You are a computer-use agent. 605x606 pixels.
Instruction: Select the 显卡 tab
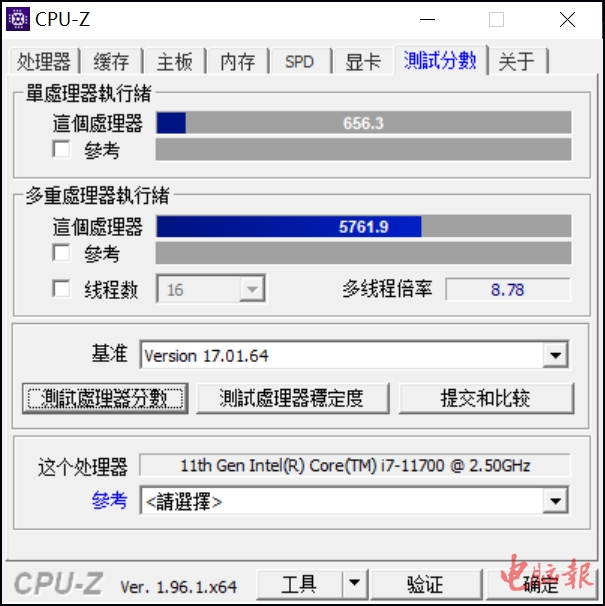(x=363, y=61)
